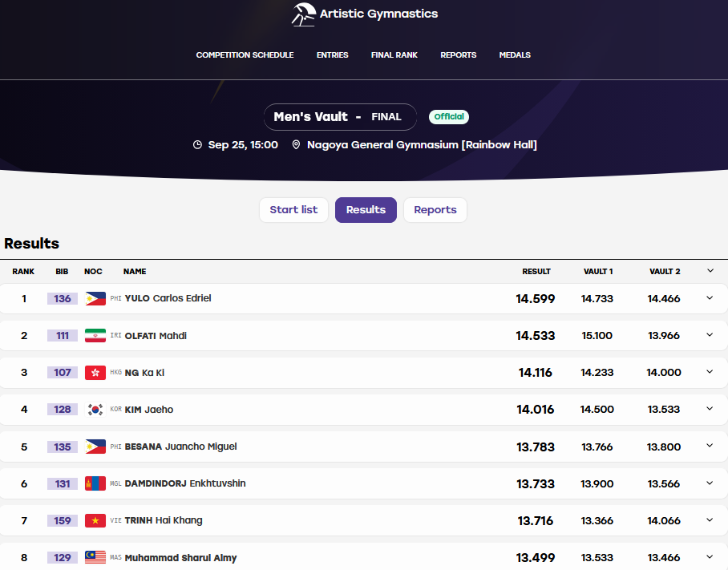Click Hong Kong flag next to NG Ka Ki
The width and height of the screenshot is (728, 570).
coord(95,373)
